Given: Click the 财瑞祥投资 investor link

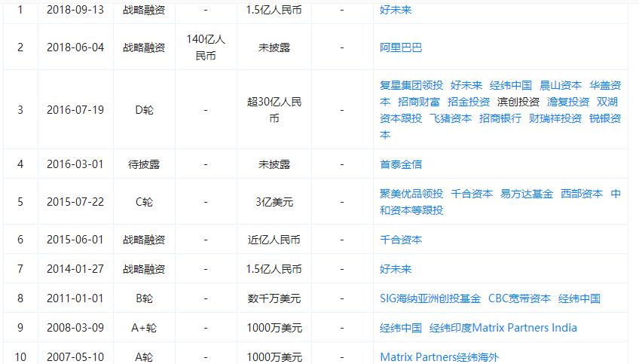Looking at the screenshot, I should click(555, 118).
